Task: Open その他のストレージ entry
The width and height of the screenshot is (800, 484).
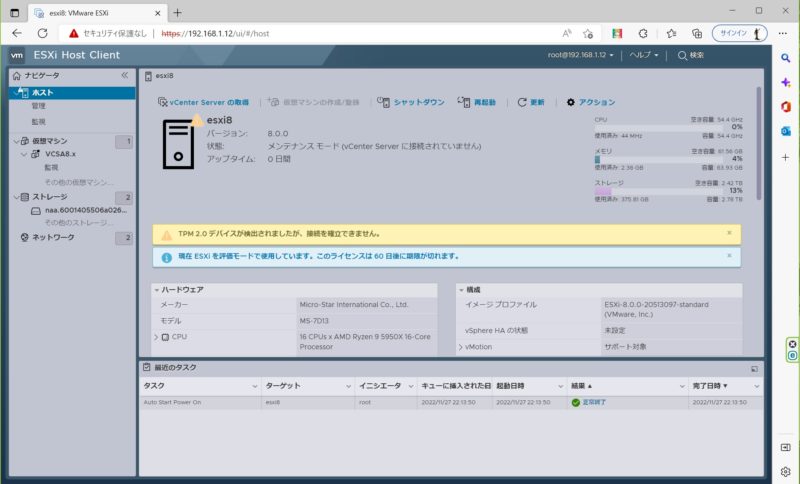Action: [79, 223]
